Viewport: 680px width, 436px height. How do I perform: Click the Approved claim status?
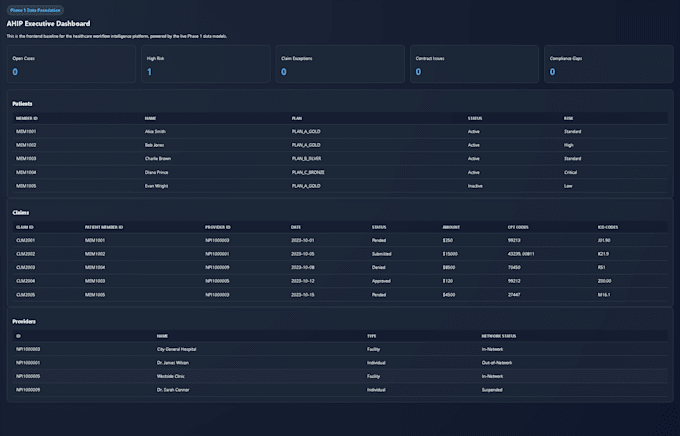(x=381, y=281)
